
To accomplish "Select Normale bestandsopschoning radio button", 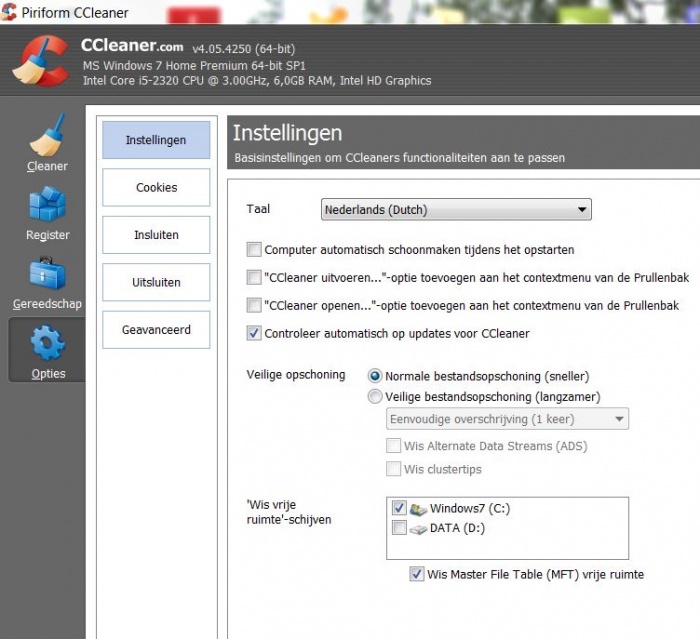I will 375,376.
